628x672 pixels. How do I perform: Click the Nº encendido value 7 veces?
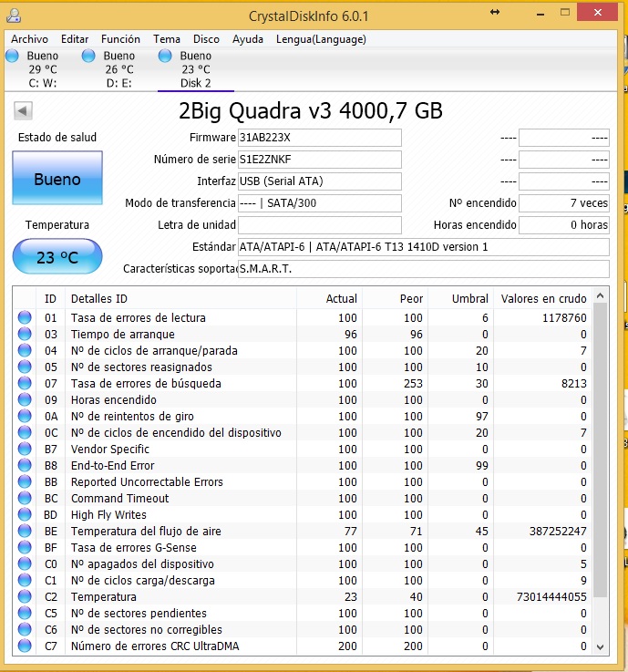click(564, 203)
